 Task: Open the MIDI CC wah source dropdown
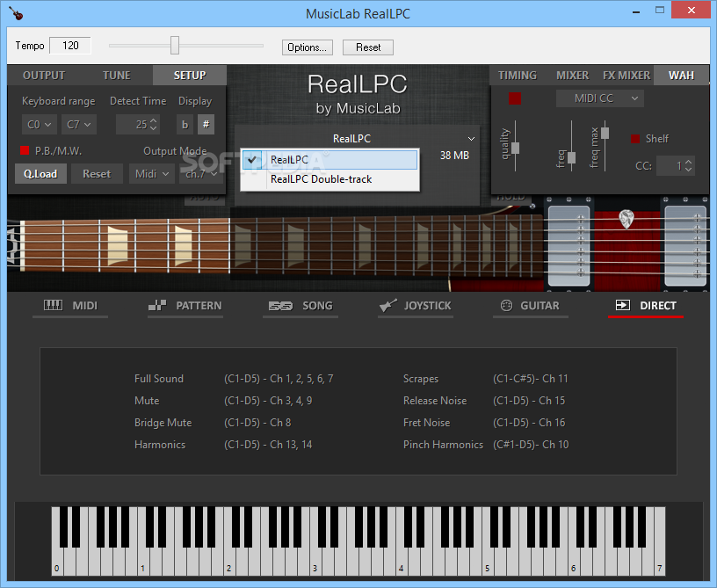click(600, 98)
